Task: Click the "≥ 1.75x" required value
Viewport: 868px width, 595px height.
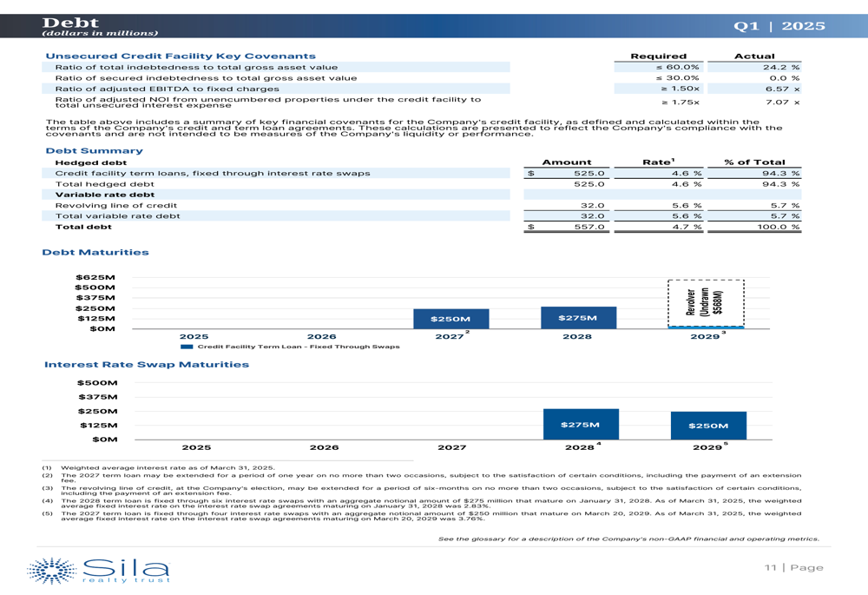Action: pos(680,102)
